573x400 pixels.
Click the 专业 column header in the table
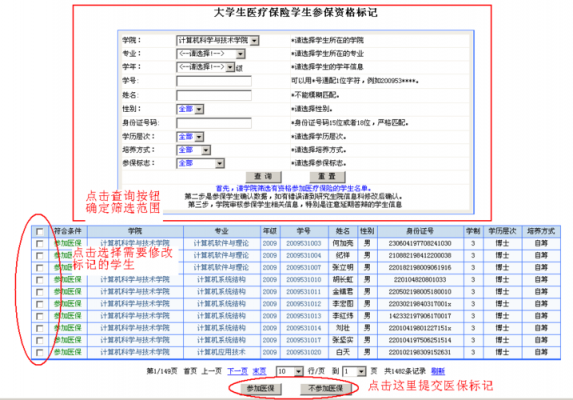(221, 231)
